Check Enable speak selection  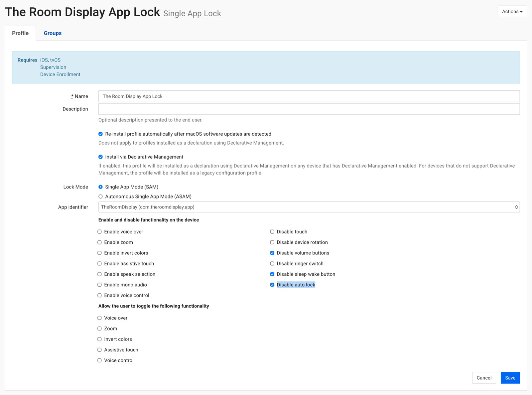(x=99, y=274)
